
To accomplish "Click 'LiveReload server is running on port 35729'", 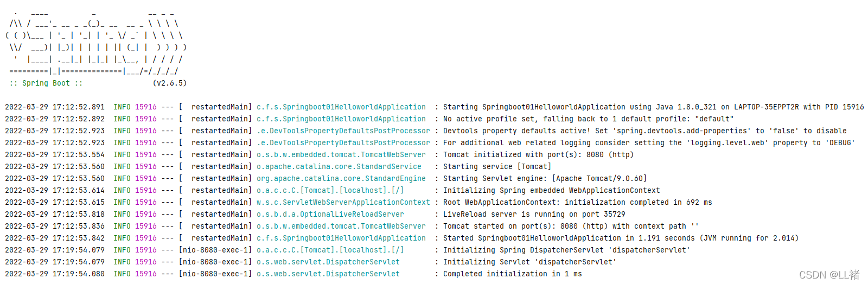I will [x=534, y=215].
